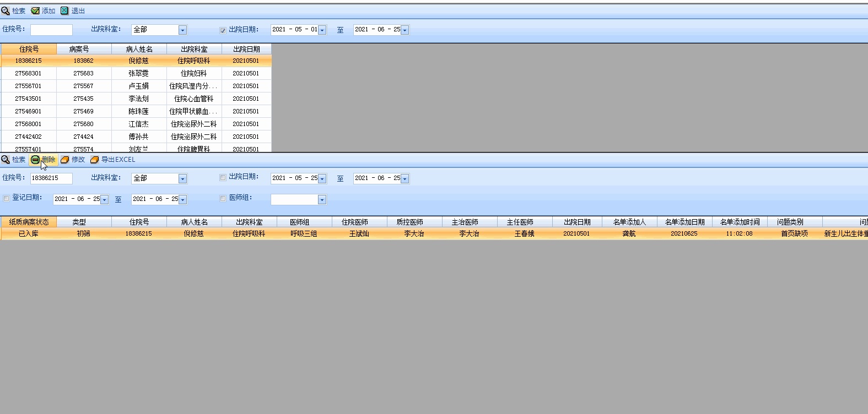Click the 主任医师 column header
868x414 pixels.
525,222
